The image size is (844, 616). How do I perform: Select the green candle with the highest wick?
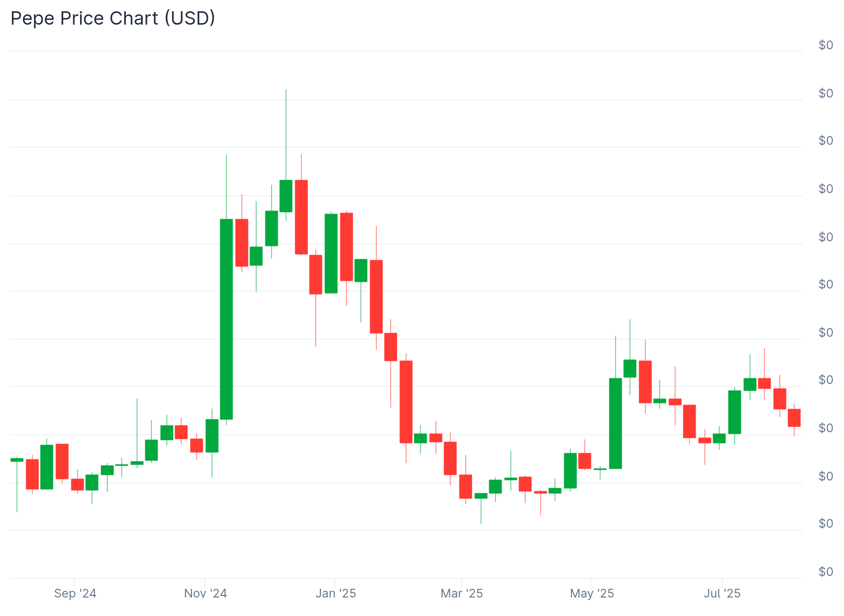(x=286, y=196)
